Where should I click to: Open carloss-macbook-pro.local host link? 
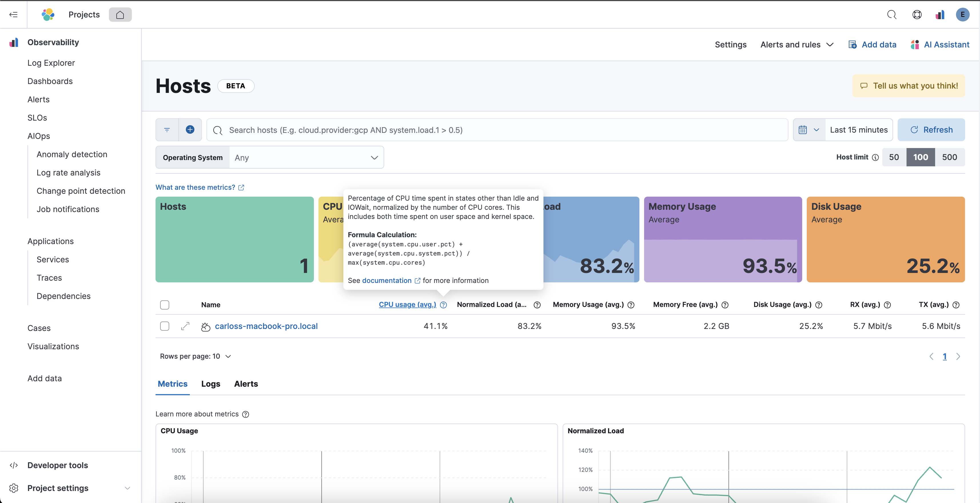coord(266,326)
